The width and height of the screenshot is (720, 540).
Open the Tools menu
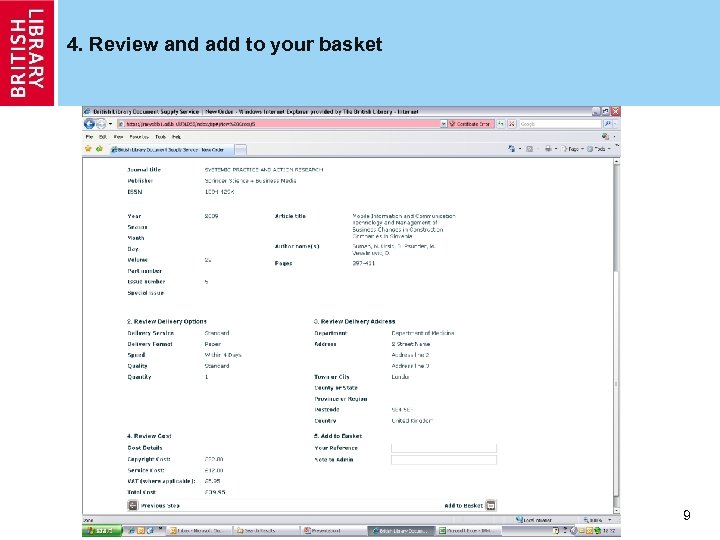pos(160,137)
